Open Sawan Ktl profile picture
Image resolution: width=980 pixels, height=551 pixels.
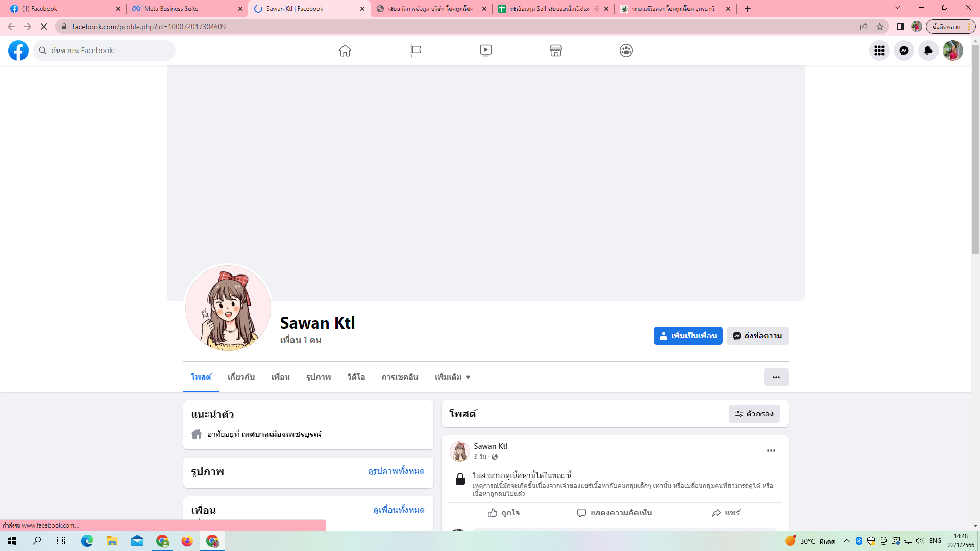228,308
